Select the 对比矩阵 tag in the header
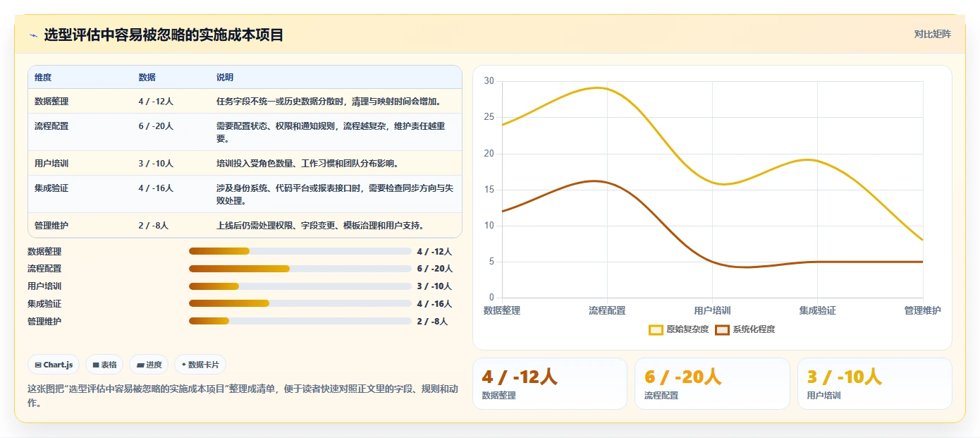980x438 pixels. click(x=932, y=34)
